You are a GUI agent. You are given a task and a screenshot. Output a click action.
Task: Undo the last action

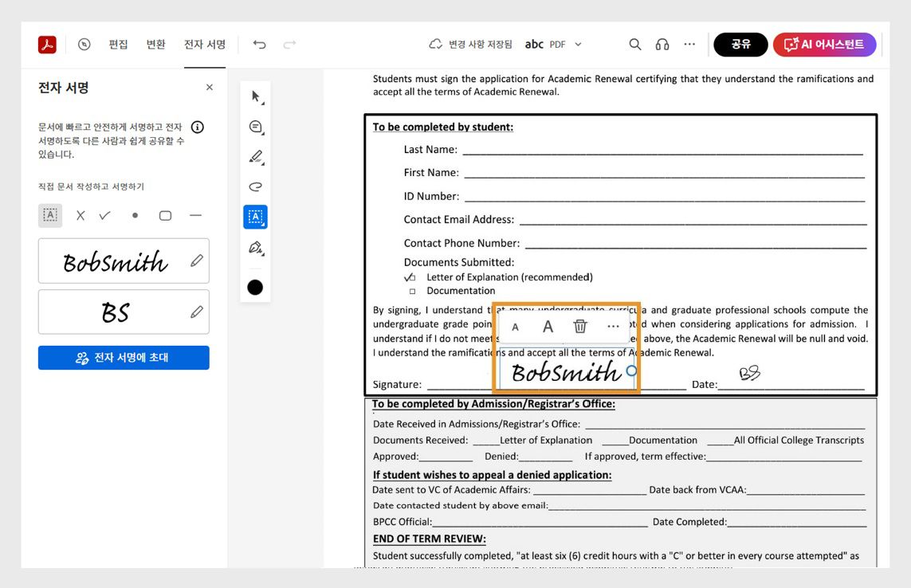pos(259,44)
